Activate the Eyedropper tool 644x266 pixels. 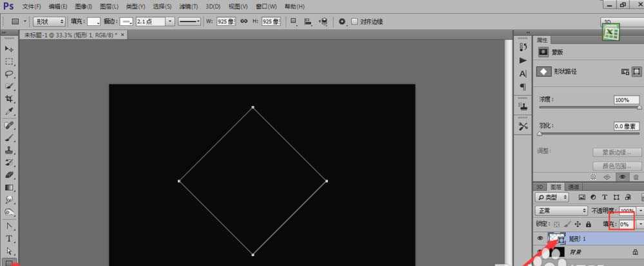9,111
